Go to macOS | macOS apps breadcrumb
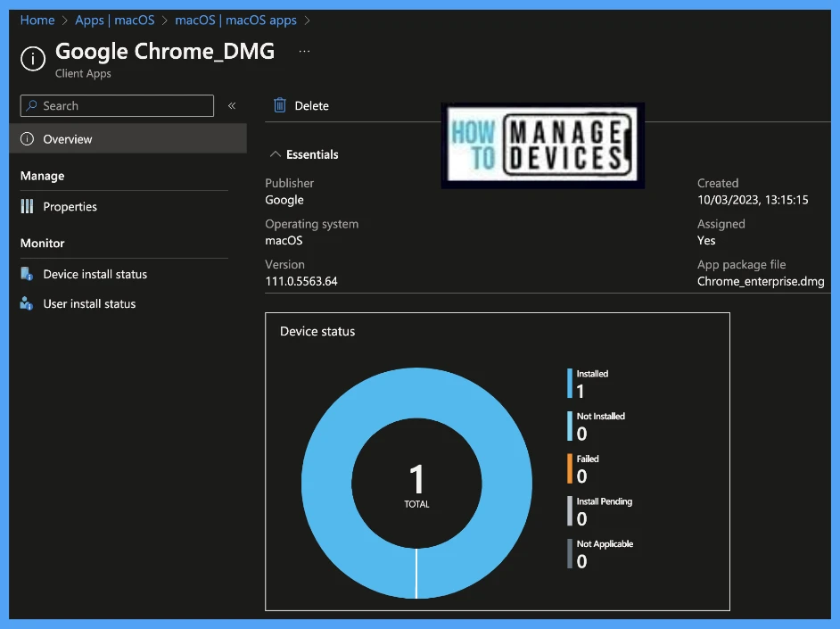 (x=235, y=21)
